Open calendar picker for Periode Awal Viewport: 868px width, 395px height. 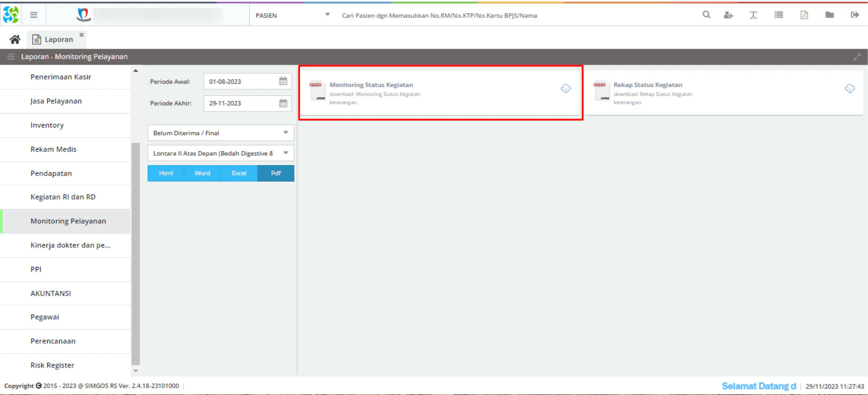point(283,81)
